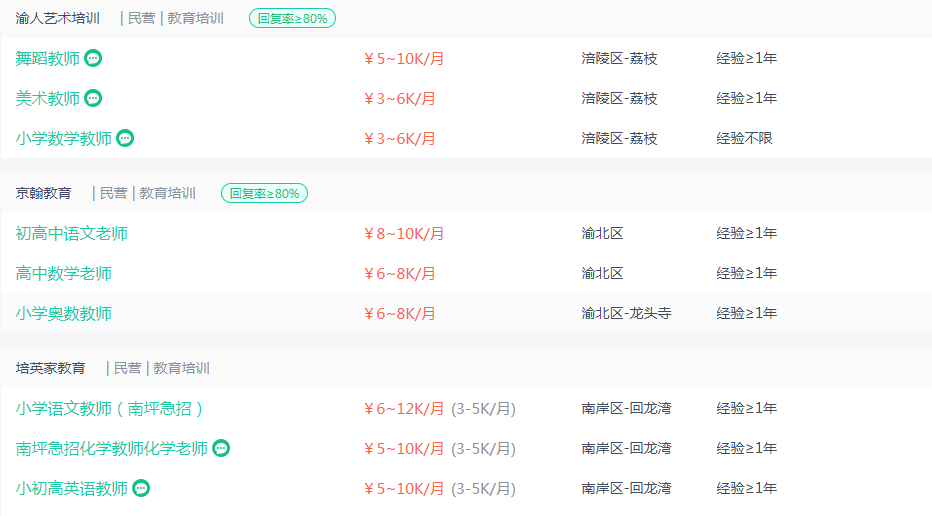Open the 高中数学老师 job link
The height and width of the screenshot is (516, 932).
click(x=64, y=273)
